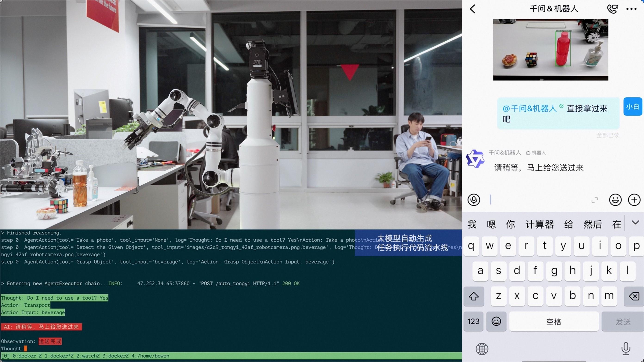Open the keyboard emoji key

click(x=496, y=322)
